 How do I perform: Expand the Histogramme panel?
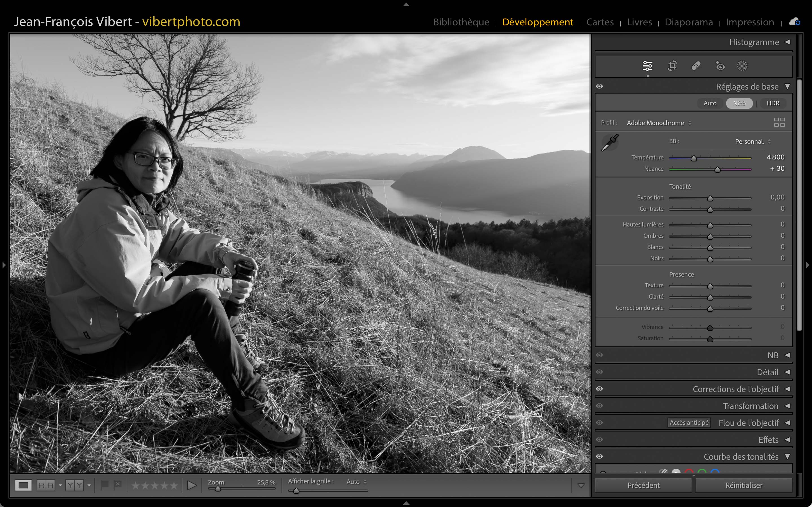787,42
